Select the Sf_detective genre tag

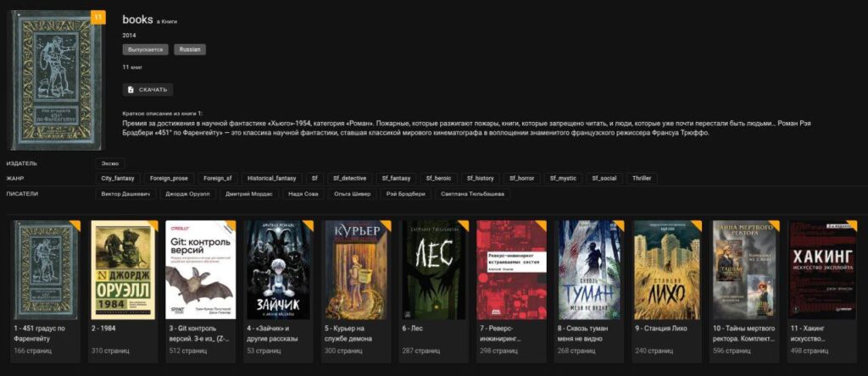pos(349,179)
